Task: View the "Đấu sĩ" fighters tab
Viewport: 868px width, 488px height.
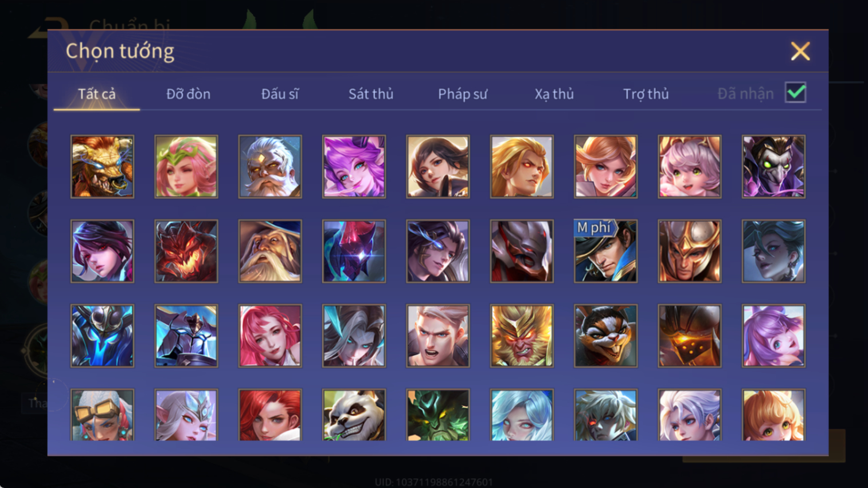Action: (280, 94)
